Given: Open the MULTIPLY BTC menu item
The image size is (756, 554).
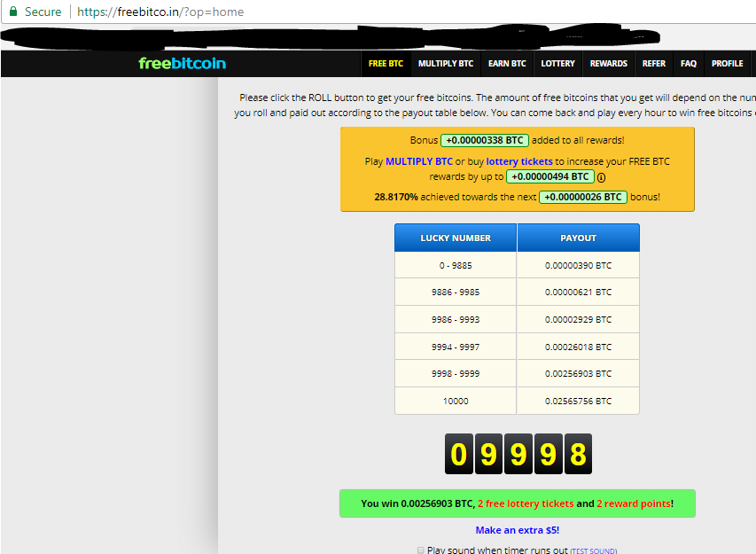Looking at the screenshot, I should 446,64.
